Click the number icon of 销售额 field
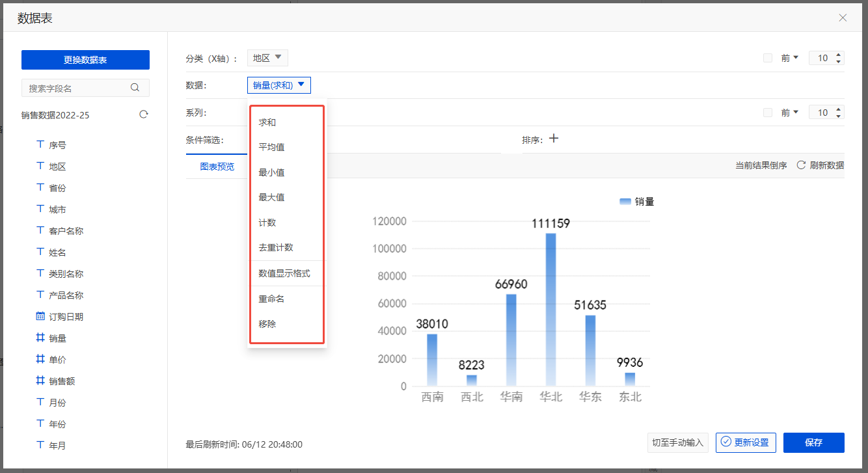 pos(40,381)
